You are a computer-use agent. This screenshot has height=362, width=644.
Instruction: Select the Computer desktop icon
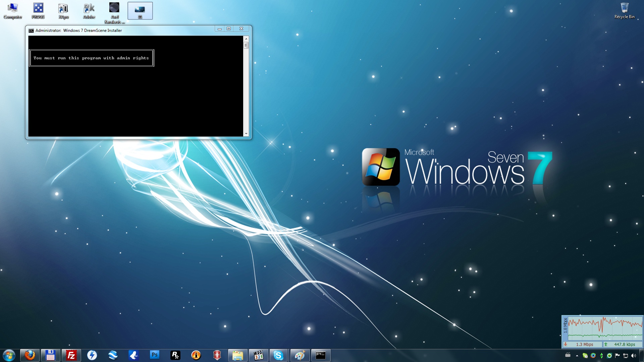[13, 10]
